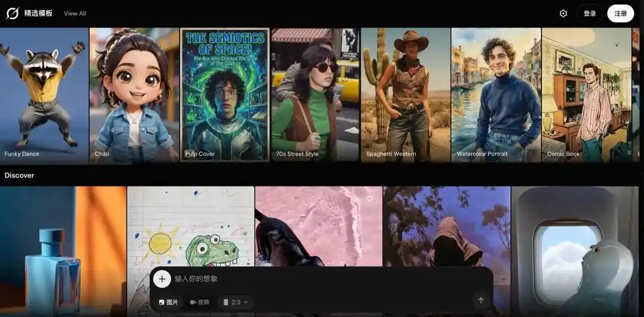This screenshot has width=644, height=317.
Task: Focus the 输入你的想象 prompt field
Action: 322,279
